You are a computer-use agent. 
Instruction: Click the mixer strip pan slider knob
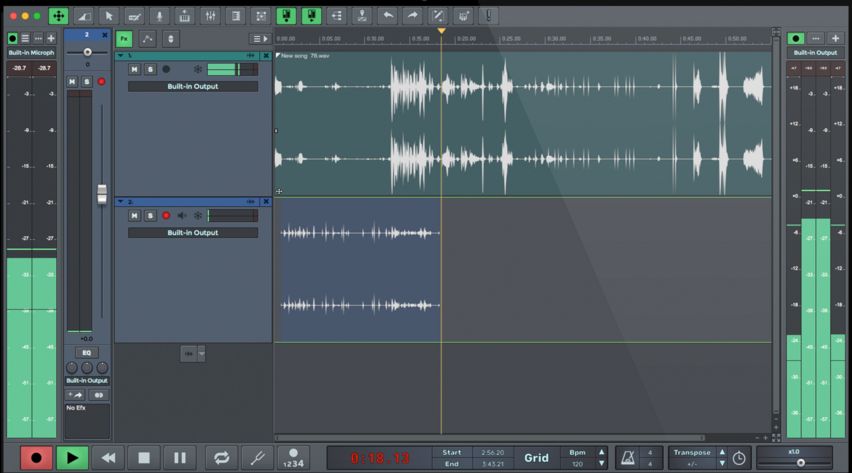[x=87, y=52]
